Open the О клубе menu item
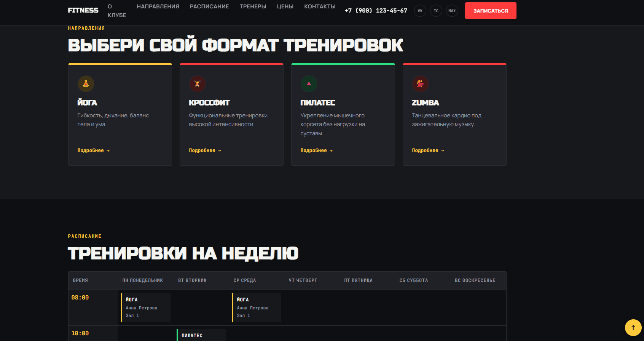This screenshot has width=644, height=341. [117, 11]
